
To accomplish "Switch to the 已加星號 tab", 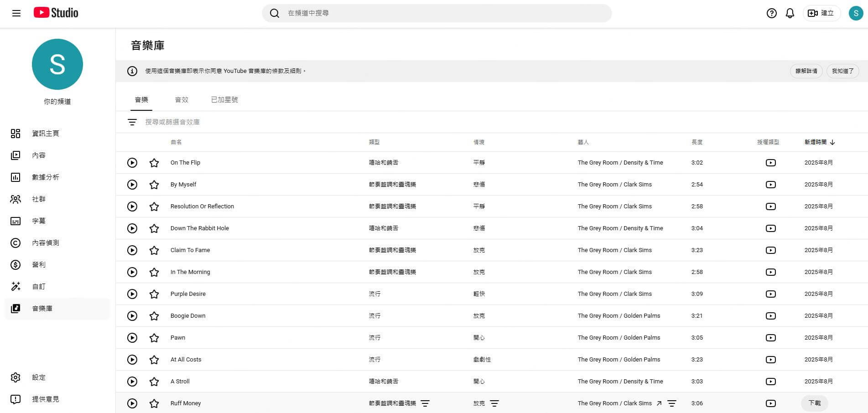I will [224, 99].
